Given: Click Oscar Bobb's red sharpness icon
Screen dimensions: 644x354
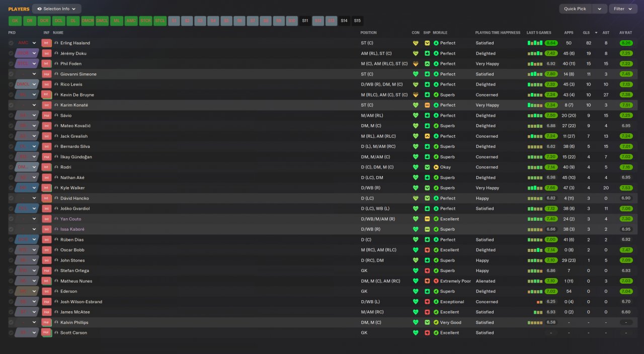Looking at the screenshot, I should coord(427,250).
